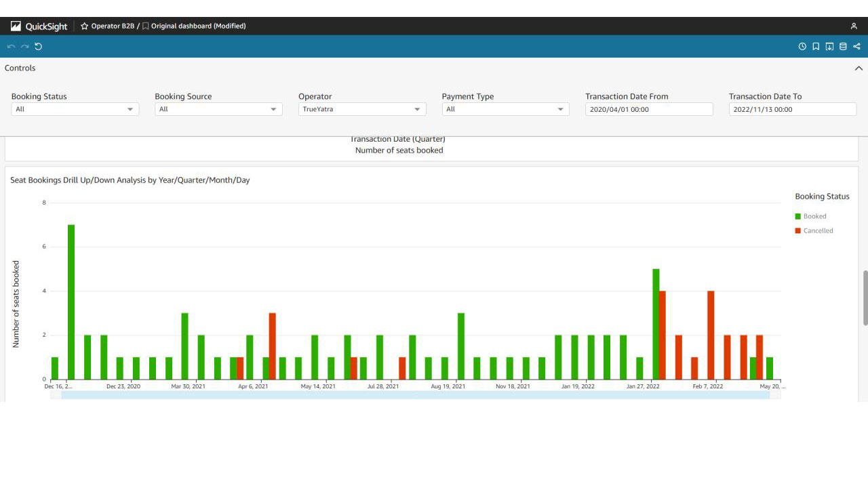
Task: Open the schedules clock icon
Action: click(802, 47)
